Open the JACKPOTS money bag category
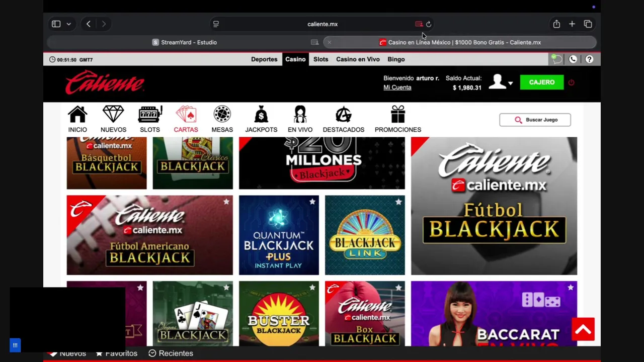The image size is (644, 362). point(261,120)
